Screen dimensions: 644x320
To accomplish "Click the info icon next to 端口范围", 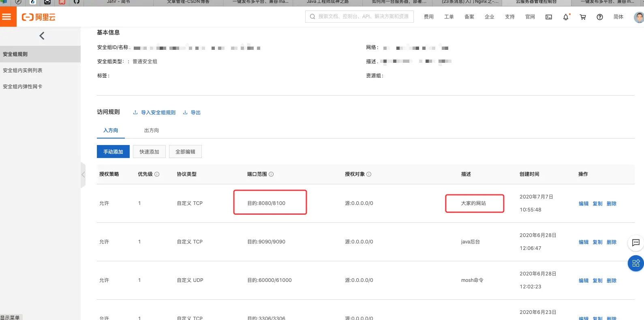I will (x=271, y=174).
